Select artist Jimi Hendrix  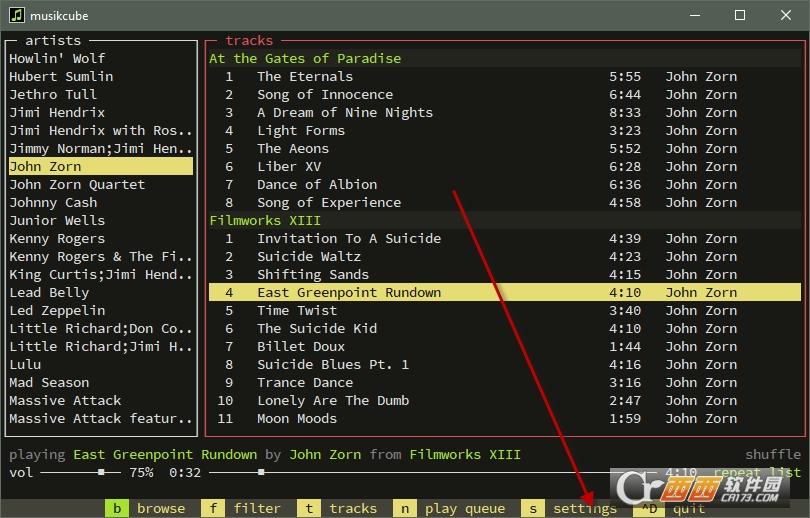(101, 113)
